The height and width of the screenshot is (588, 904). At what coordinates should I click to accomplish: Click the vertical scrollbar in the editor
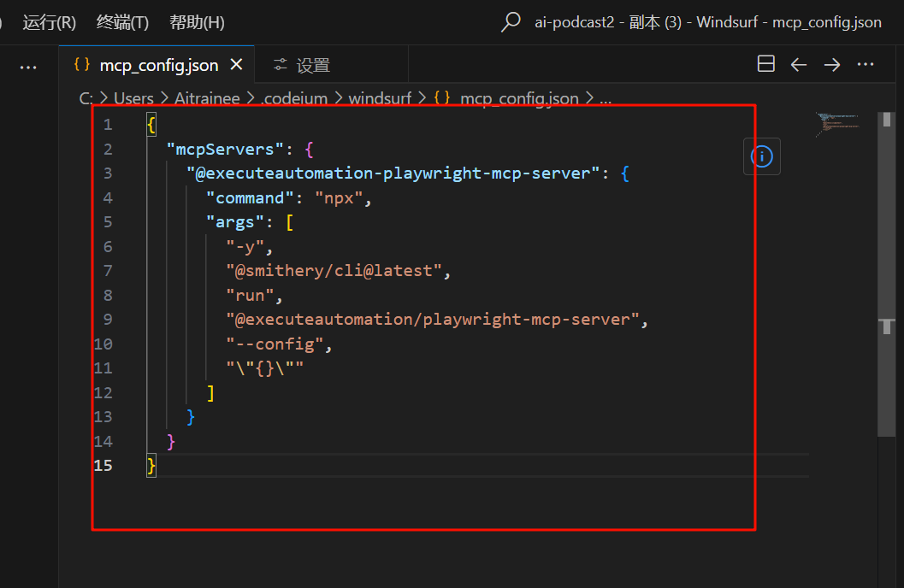tap(887, 325)
